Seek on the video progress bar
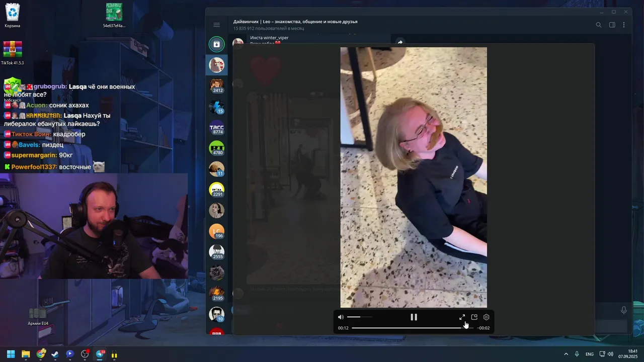This screenshot has width=644, height=362. click(x=413, y=328)
